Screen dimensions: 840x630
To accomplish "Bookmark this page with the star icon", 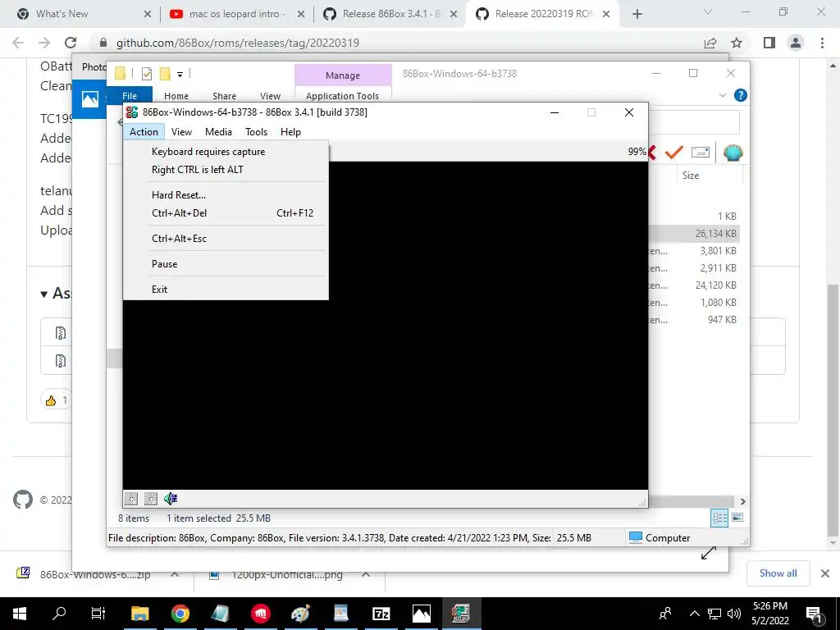I will 737,43.
